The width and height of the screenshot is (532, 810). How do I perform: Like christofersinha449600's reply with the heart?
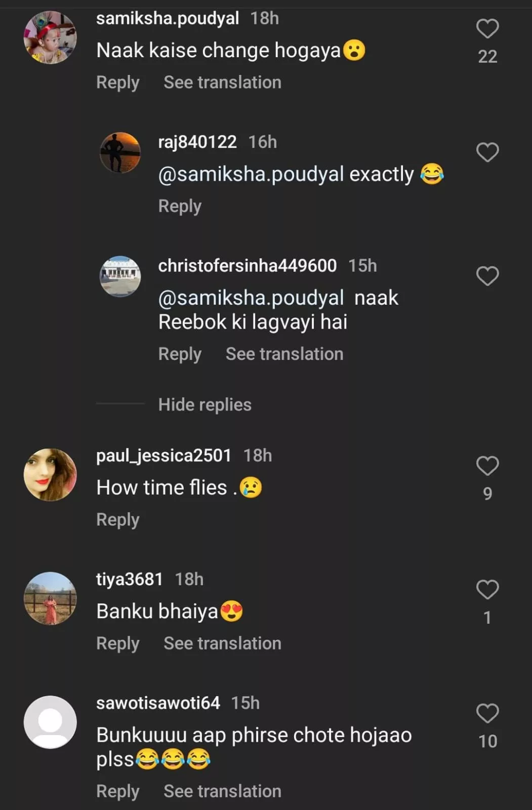(x=487, y=276)
